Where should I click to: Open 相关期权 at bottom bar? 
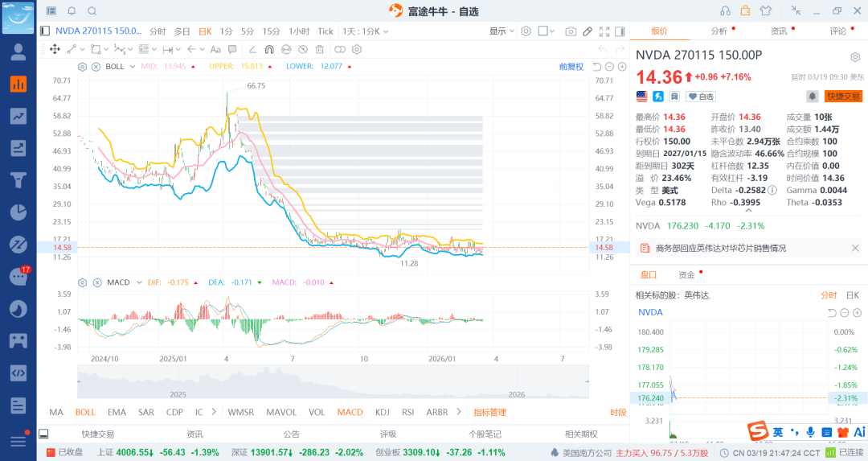(581, 434)
